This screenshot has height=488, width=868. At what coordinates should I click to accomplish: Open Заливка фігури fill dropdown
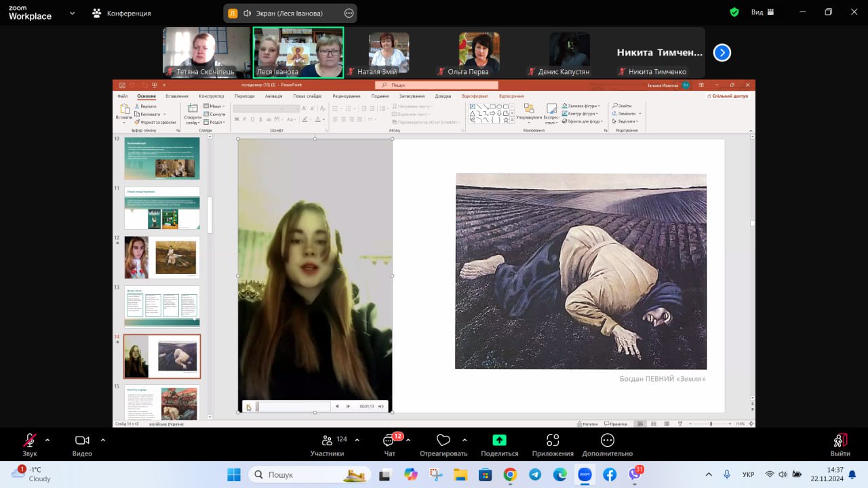[x=582, y=106]
